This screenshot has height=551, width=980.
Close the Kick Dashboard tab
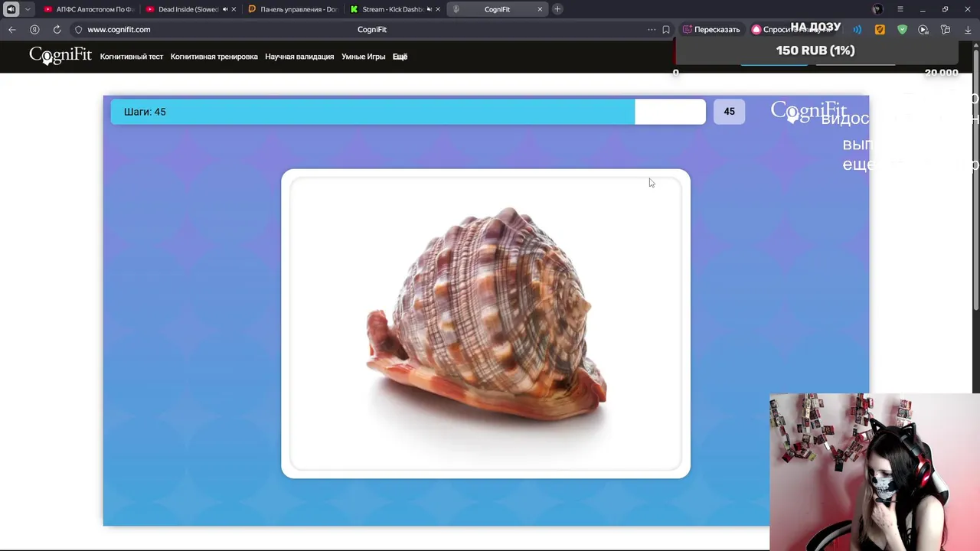tap(438, 9)
